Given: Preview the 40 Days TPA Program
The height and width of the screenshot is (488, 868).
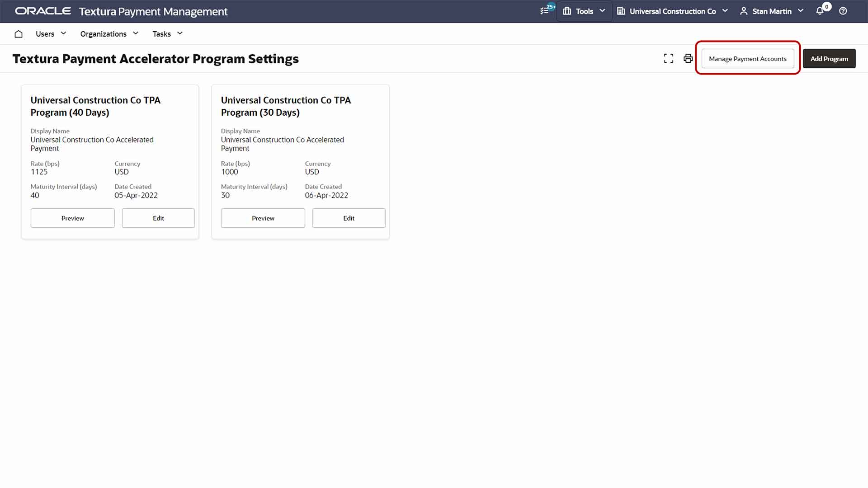Looking at the screenshot, I should (72, 218).
